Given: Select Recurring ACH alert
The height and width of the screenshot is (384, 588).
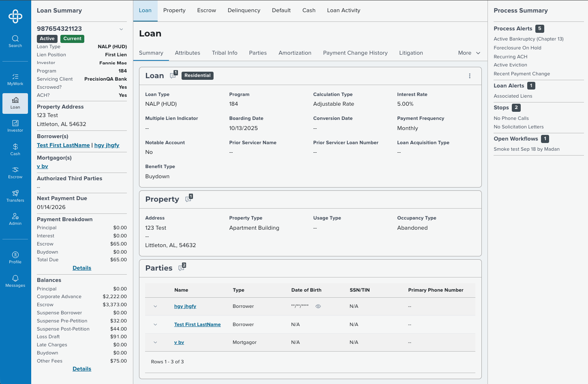Looking at the screenshot, I should (x=511, y=57).
